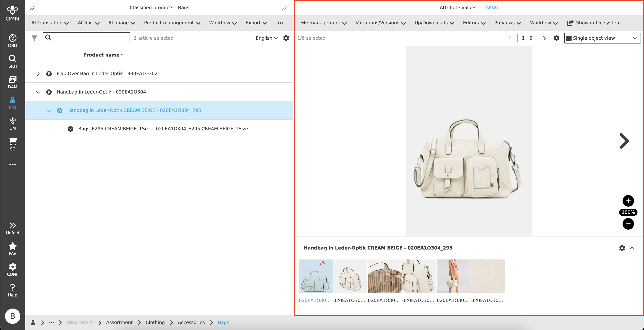Click the SRH search sidebar icon
This screenshot has height=330, width=644.
point(12,62)
